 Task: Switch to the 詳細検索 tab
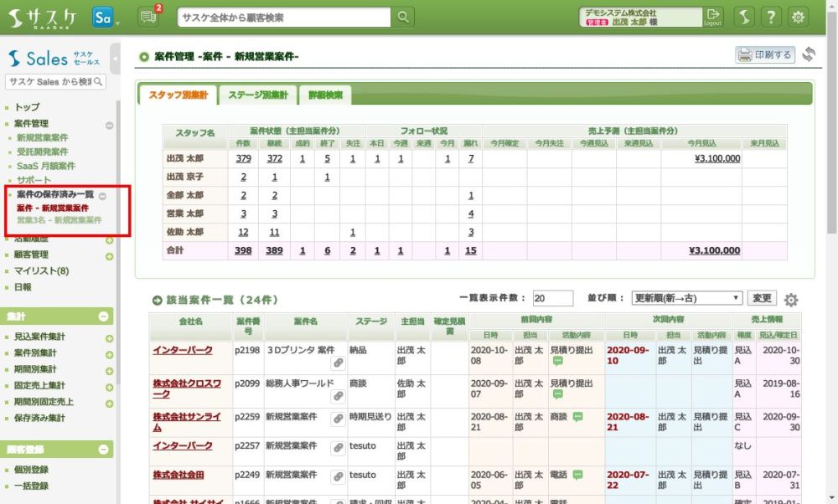point(325,95)
